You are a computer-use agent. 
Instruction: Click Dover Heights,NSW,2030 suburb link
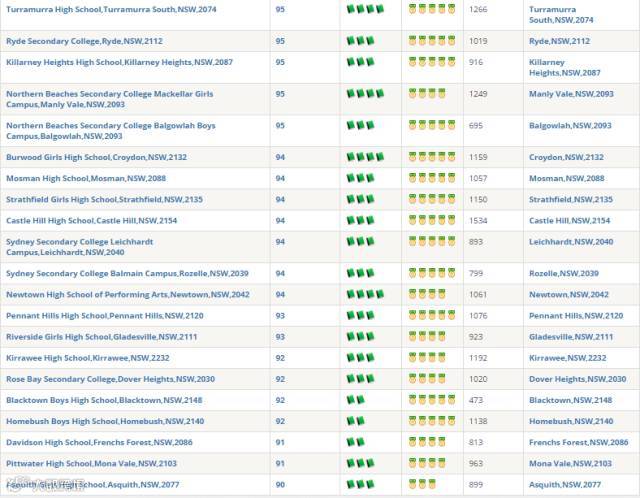tap(578, 379)
